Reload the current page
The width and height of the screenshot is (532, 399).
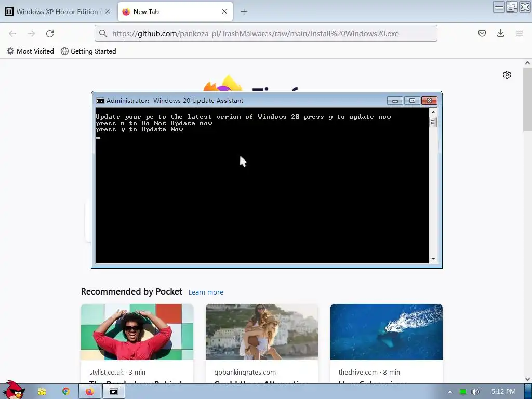pyautogui.click(x=50, y=34)
